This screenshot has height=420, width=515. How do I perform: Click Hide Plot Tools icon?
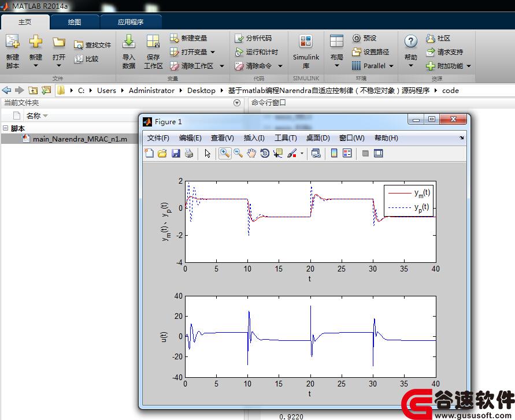(x=365, y=153)
